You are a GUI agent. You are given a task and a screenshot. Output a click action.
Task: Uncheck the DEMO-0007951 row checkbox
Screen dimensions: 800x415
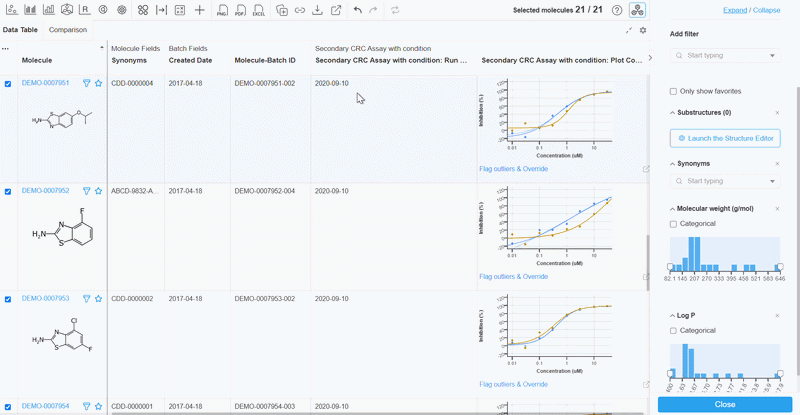coord(8,84)
